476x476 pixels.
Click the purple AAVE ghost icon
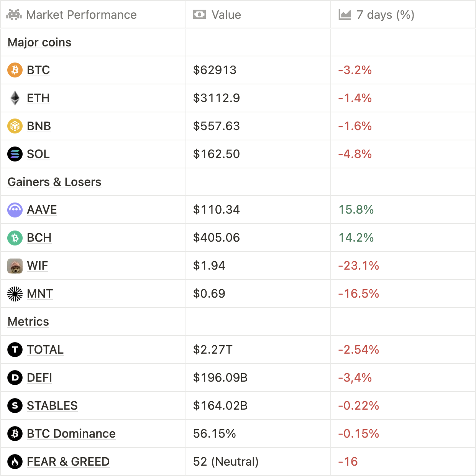15,210
